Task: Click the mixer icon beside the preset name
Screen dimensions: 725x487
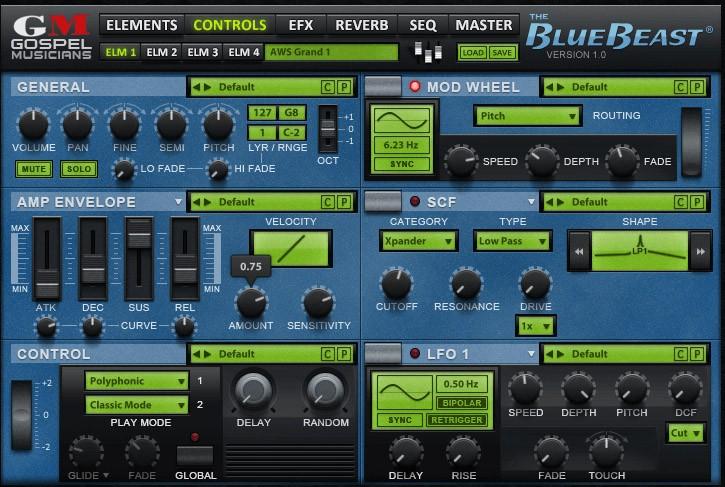Action: pos(427,52)
